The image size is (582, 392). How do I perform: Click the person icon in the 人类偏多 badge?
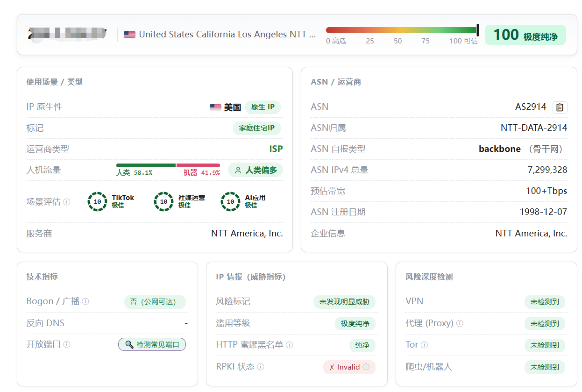point(238,171)
